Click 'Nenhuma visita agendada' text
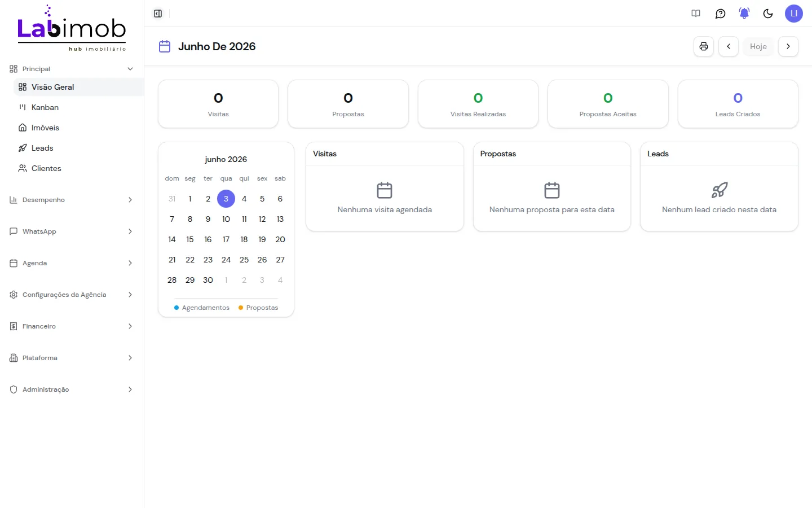812x508 pixels. pos(385,209)
